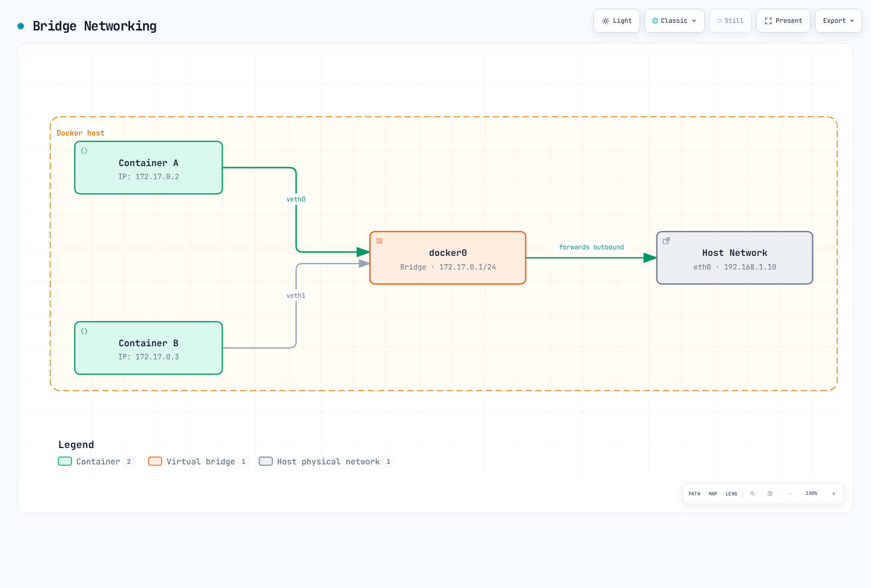Click the Host physical network legend swatch
The width and height of the screenshot is (871, 588).
pyautogui.click(x=266, y=461)
